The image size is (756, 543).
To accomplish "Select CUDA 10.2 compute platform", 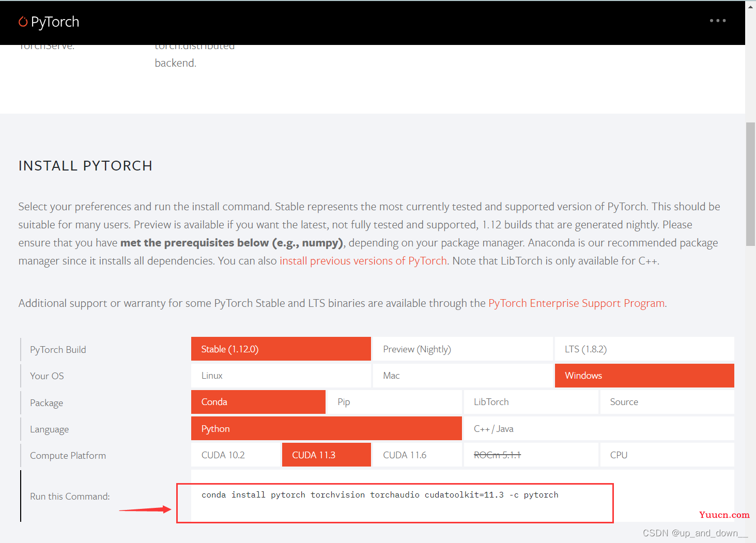I will click(236, 455).
